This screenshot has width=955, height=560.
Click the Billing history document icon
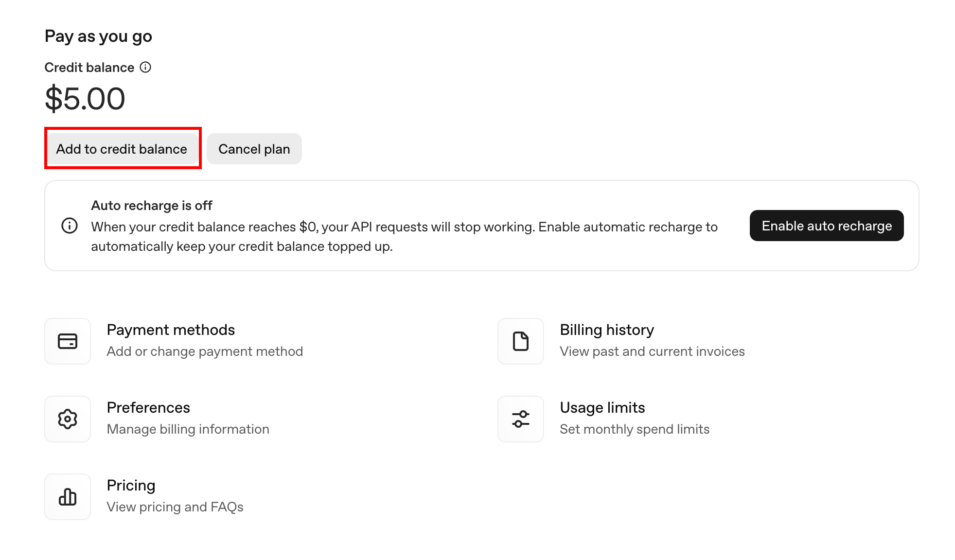tap(521, 341)
